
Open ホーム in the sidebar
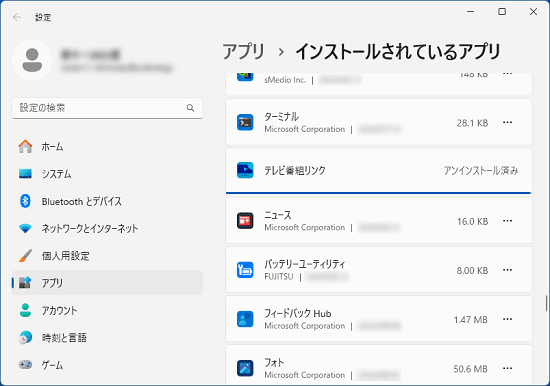click(107, 146)
